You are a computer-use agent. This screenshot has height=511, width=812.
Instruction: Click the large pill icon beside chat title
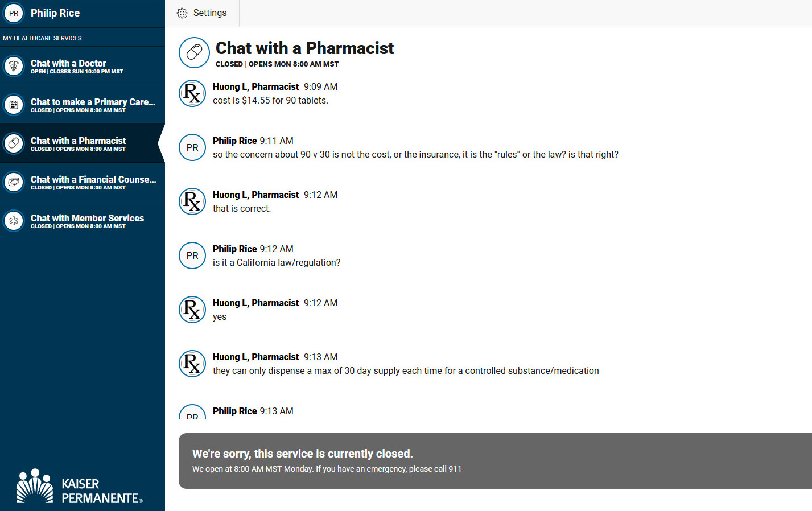click(194, 53)
